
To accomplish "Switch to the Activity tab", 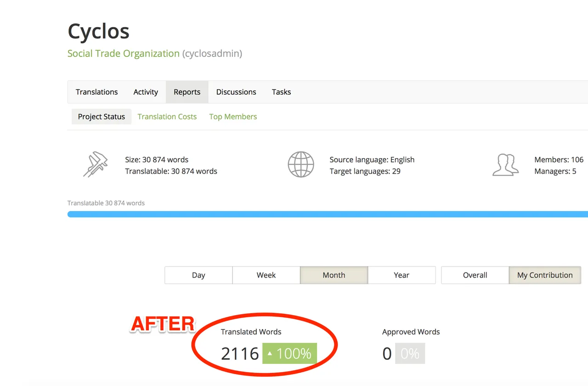I will [x=146, y=92].
